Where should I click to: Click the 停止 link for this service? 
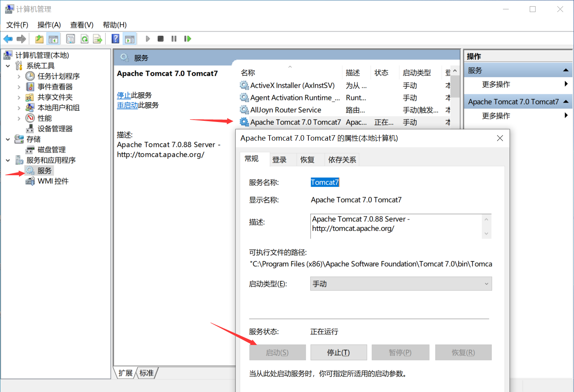coord(124,95)
